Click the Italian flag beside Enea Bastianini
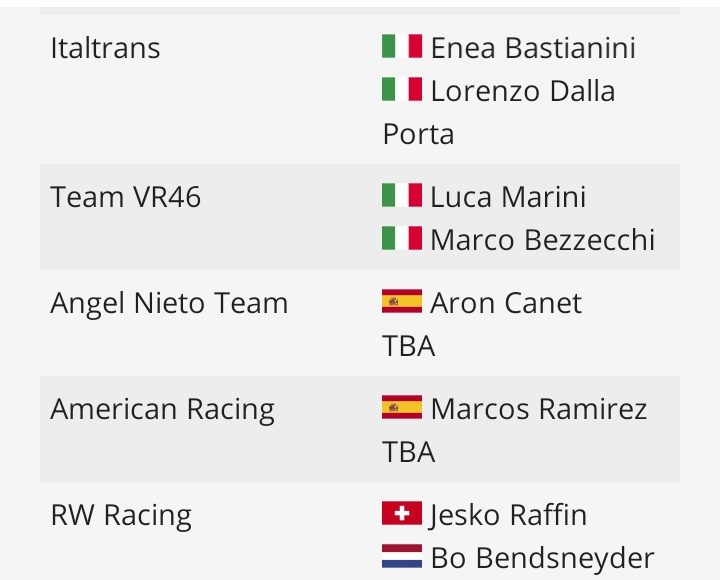The image size is (720, 580). [402, 47]
